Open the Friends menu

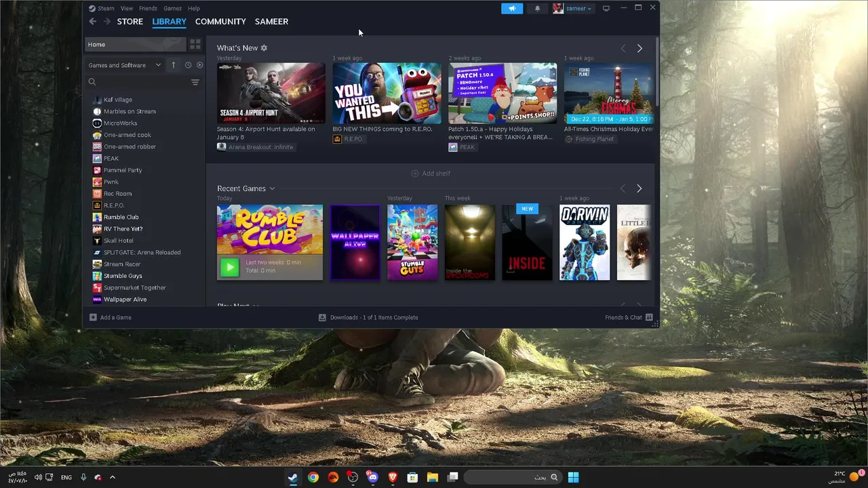tap(148, 8)
